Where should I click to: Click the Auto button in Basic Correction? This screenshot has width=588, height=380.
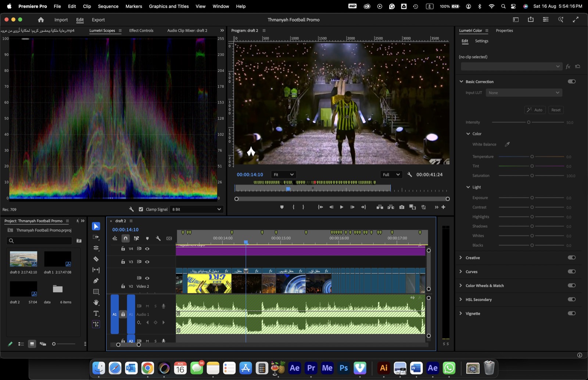click(535, 110)
